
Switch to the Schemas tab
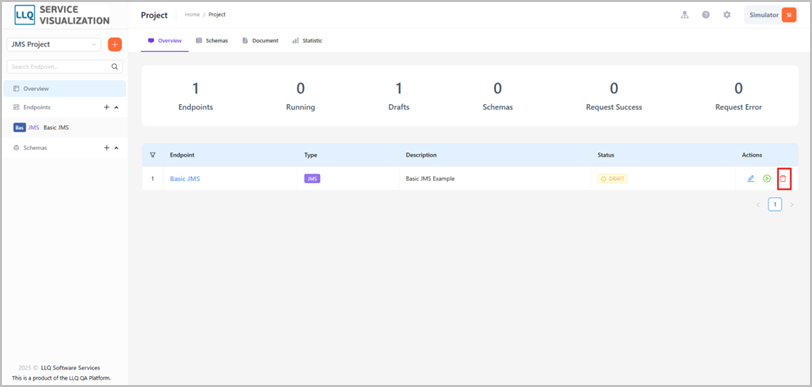(212, 40)
